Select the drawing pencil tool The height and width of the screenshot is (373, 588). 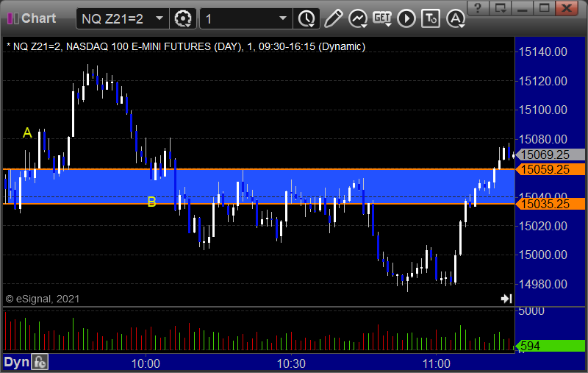333,18
